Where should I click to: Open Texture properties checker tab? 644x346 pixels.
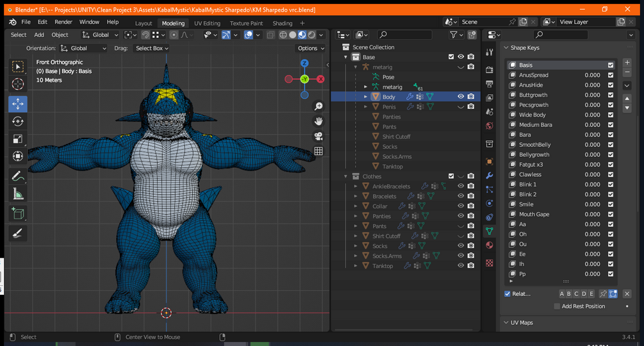(489, 263)
